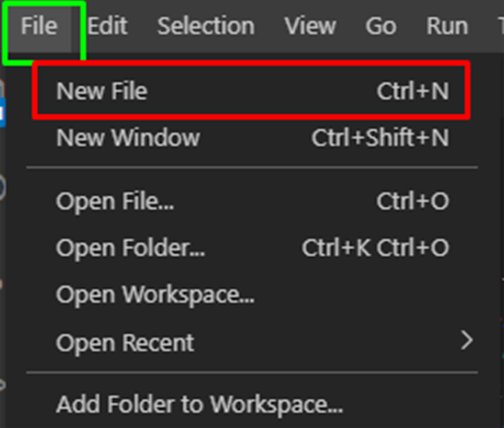
Task: Open the Go menu
Action: pos(380,26)
